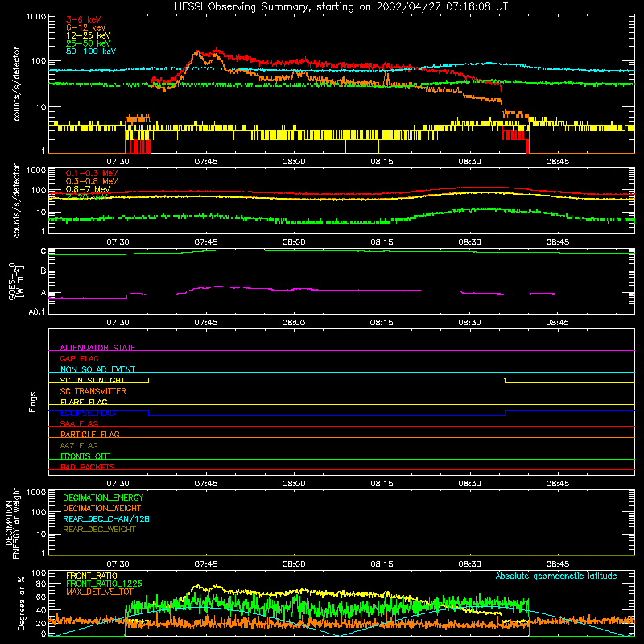The height and width of the screenshot is (644, 644).
Task: Select the GAP_FLAG label
Action: [x=79, y=358]
